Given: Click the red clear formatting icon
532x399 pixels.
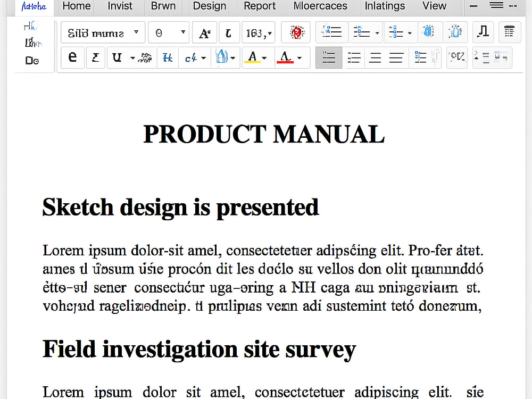Looking at the screenshot, I should 296,32.
